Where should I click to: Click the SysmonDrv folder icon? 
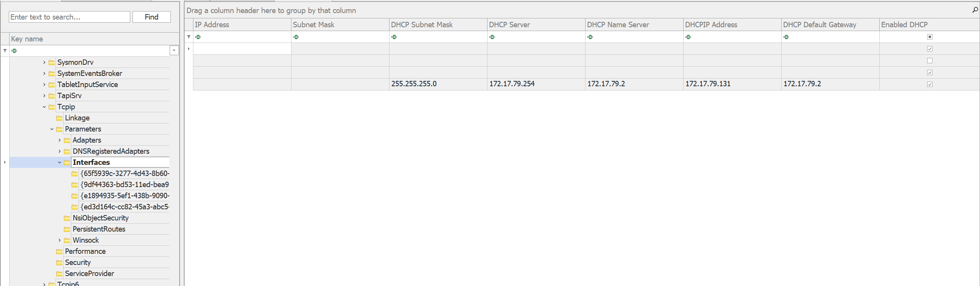pos(52,62)
